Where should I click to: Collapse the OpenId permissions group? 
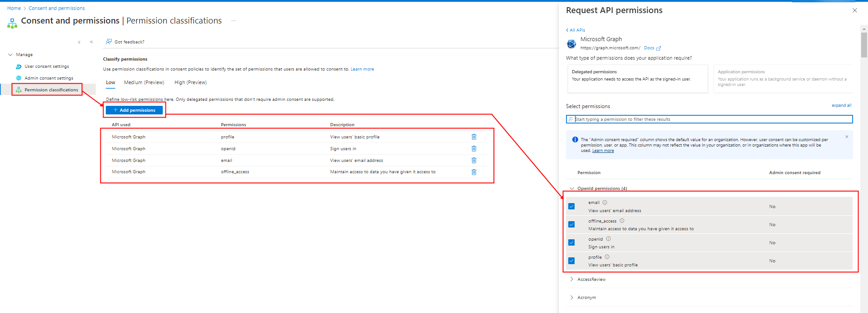tap(572, 189)
